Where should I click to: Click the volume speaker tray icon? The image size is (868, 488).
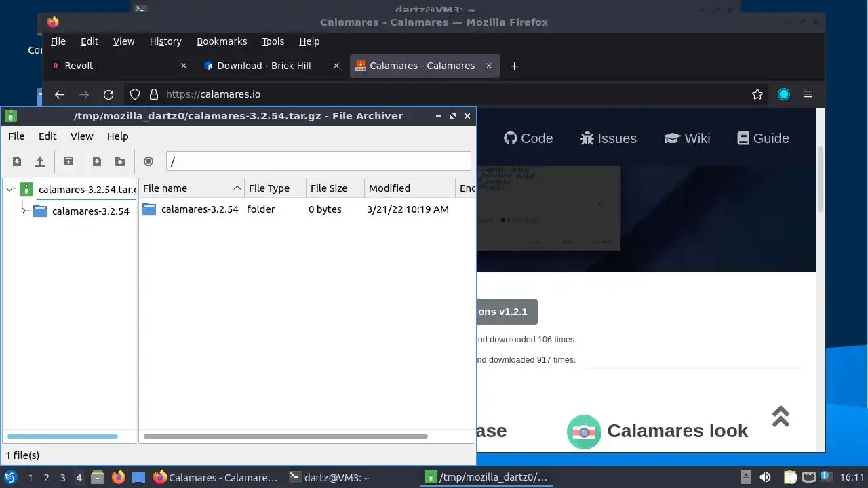tap(765, 477)
